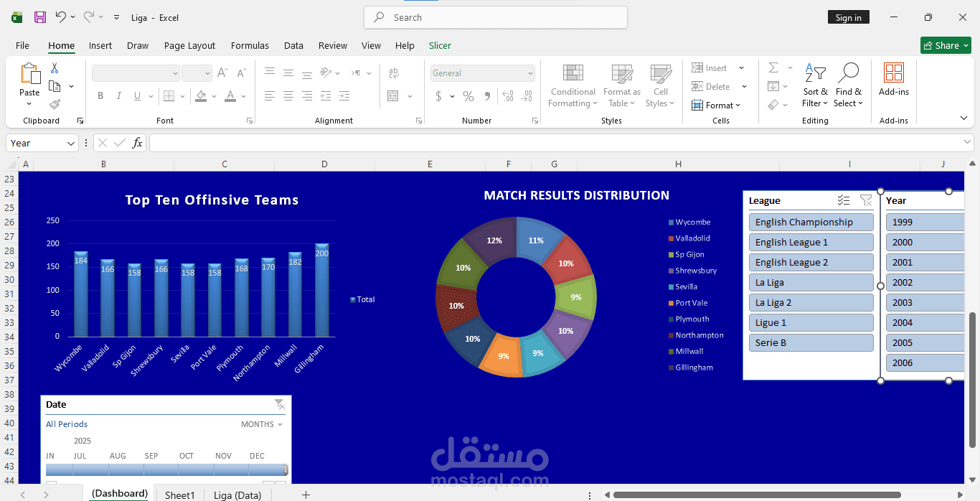The width and height of the screenshot is (980, 501).
Task: Click the Insert Function fx icon
Action: click(x=137, y=143)
